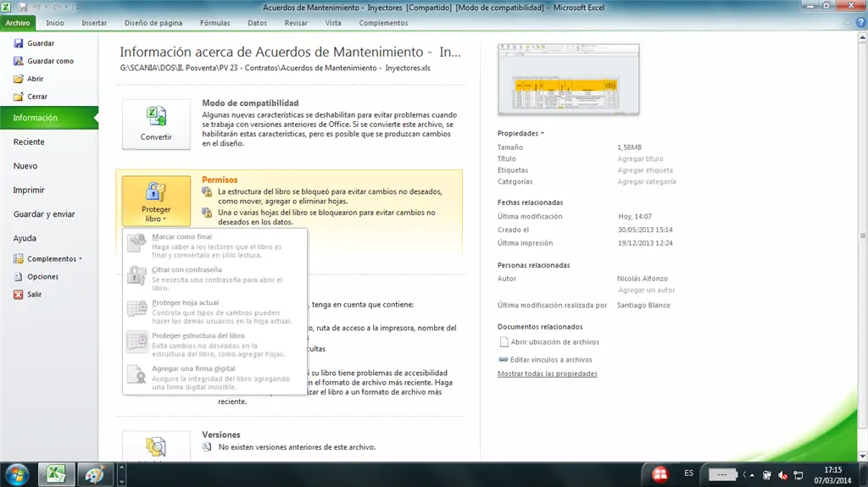Open Paint from the Windows taskbar
Screen dimensions: 868x487
coord(95,474)
